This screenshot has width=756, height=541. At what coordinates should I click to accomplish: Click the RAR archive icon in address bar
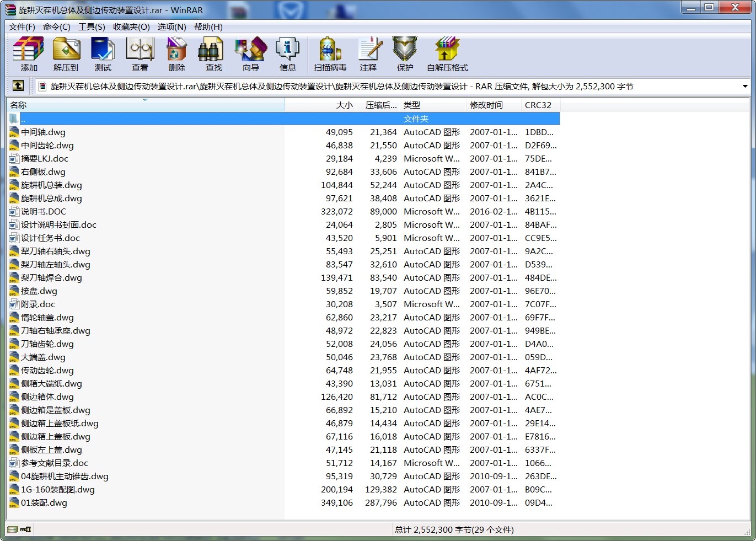(42, 86)
